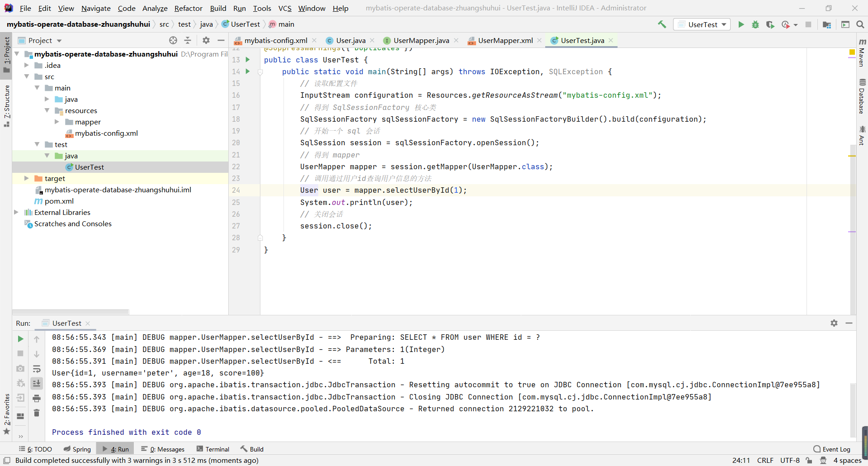The height and width of the screenshot is (466, 868).
Task: Close the UserMapper.java tab
Action: click(x=457, y=40)
